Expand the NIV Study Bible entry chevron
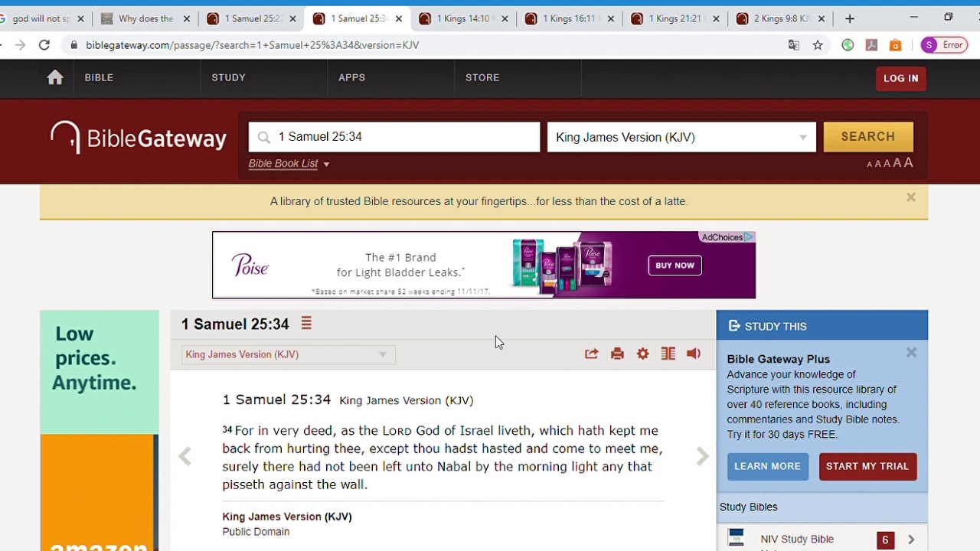The width and height of the screenshot is (980, 551). coord(911,540)
